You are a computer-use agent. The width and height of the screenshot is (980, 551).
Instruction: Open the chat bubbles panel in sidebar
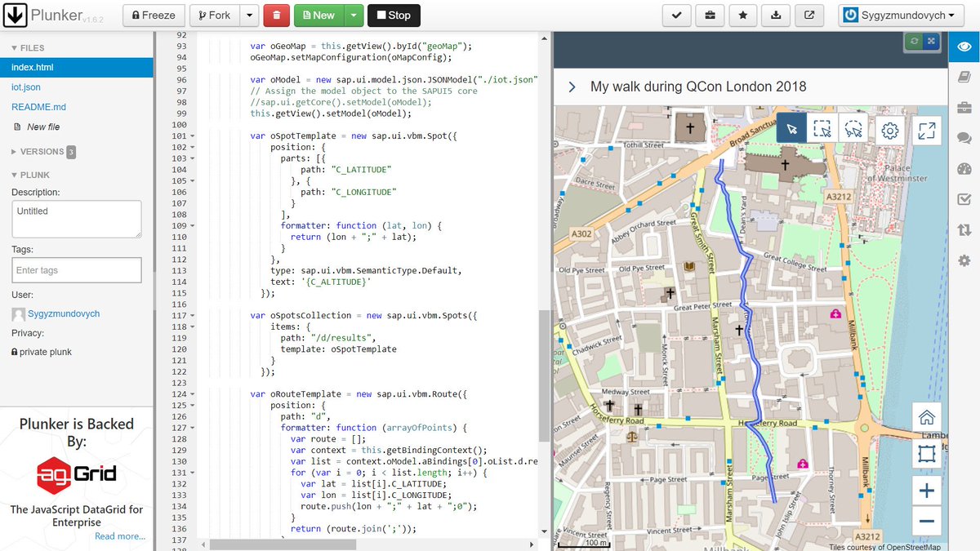964,139
